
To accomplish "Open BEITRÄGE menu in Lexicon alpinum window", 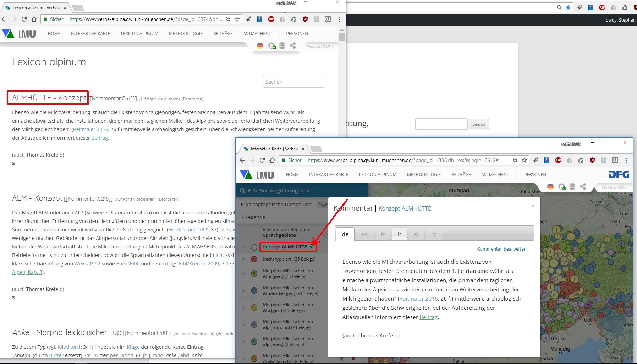I will [x=223, y=34].
